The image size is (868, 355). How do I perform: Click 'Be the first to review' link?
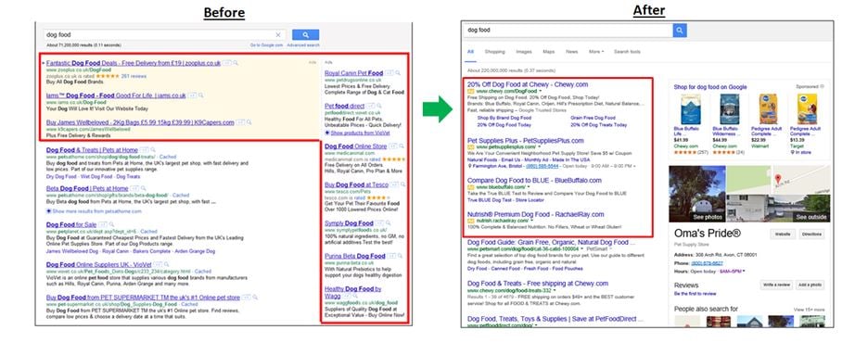(x=695, y=294)
